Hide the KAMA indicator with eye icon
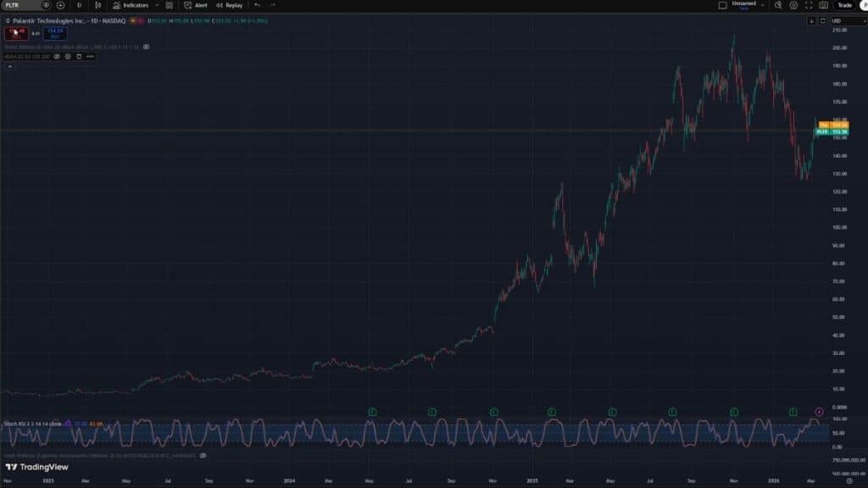The image size is (868, 488). tap(58, 57)
